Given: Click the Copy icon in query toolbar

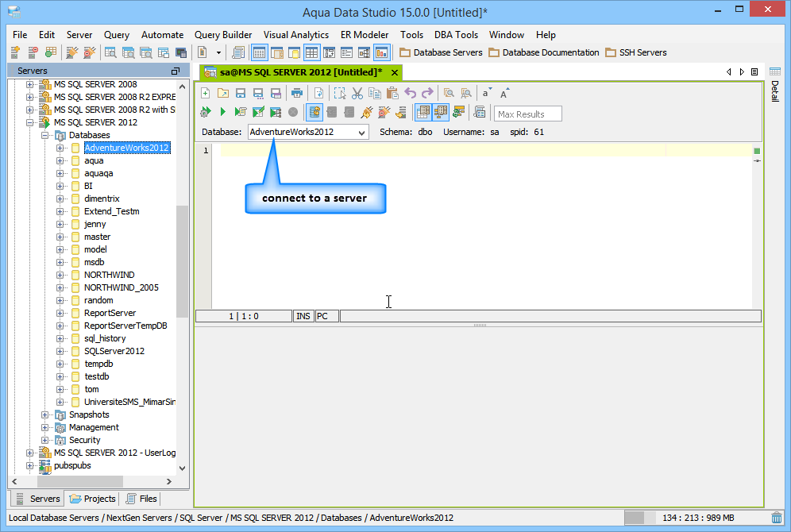Looking at the screenshot, I should pyautogui.click(x=374, y=93).
